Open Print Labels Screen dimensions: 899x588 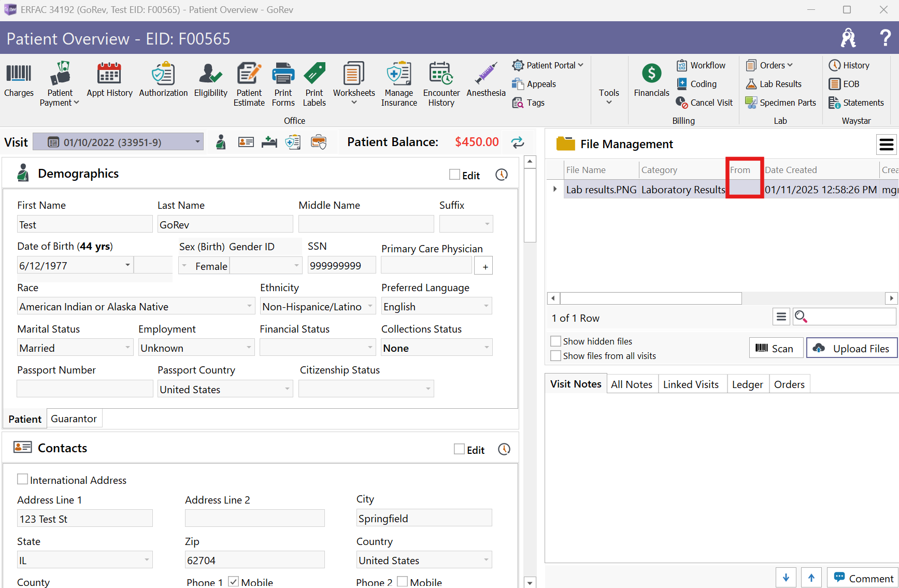[315, 84]
